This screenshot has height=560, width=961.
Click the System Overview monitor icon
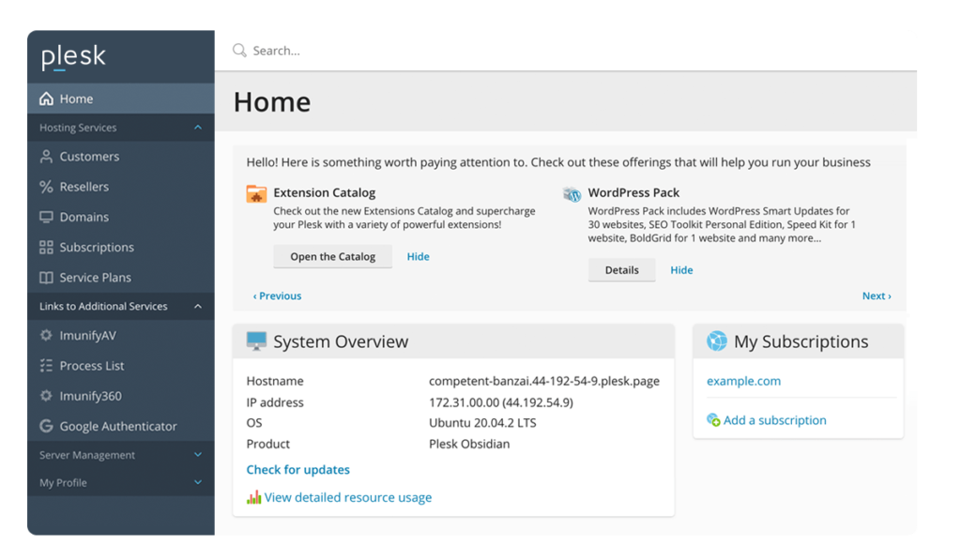click(256, 341)
